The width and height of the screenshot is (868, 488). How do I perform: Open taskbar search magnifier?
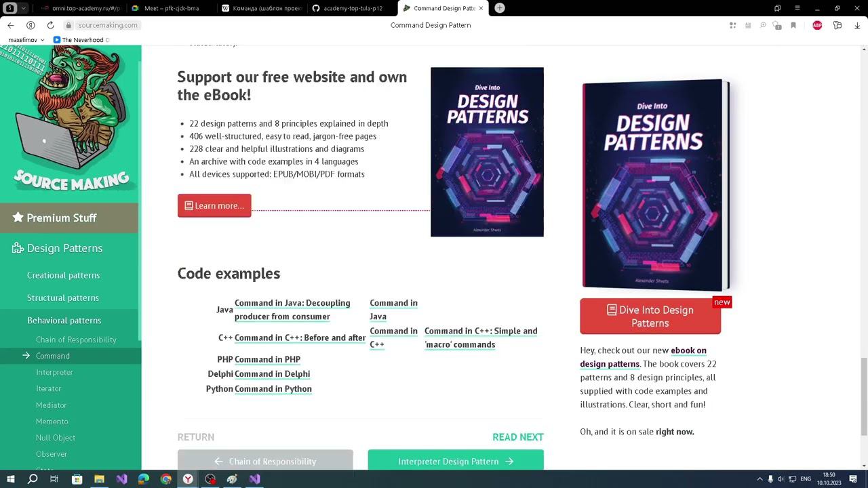[x=33, y=479]
